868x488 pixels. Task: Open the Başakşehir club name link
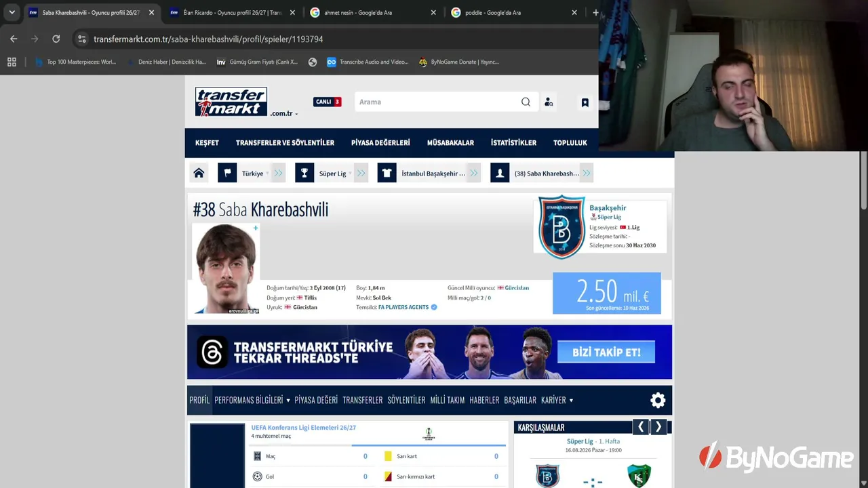click(x=608, y=208)
